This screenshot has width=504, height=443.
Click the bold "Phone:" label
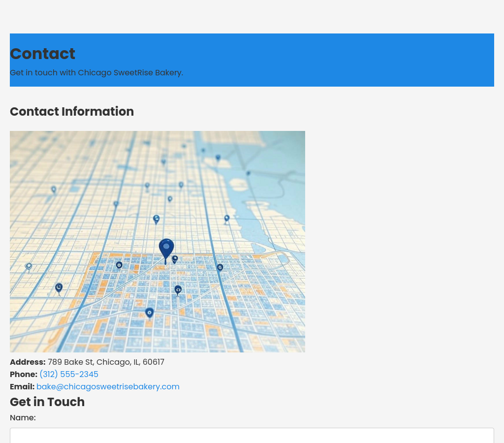point(24,375)
